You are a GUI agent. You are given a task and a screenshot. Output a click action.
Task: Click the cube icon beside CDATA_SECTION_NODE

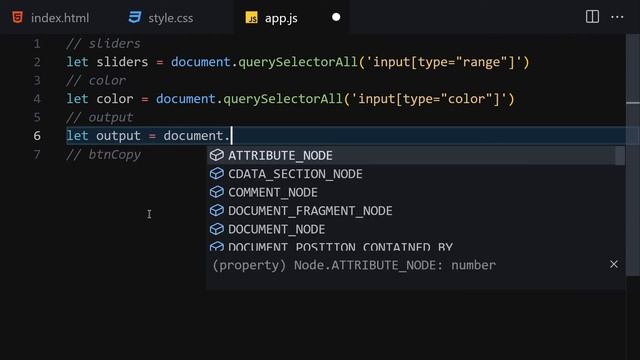click(217, 173)
